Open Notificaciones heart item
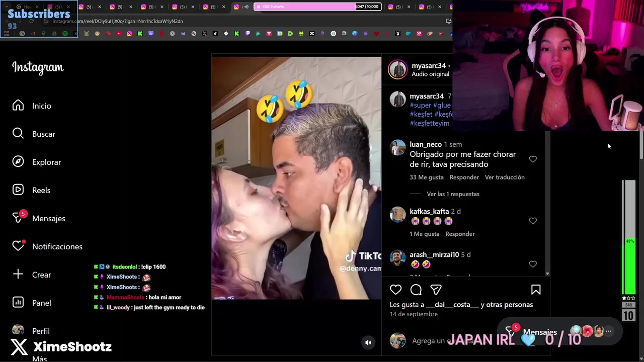 point(47,246)
